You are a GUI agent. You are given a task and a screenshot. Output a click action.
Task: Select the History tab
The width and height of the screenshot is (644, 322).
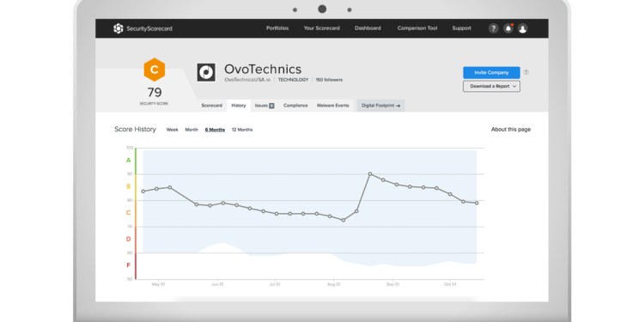click(239, 106)
